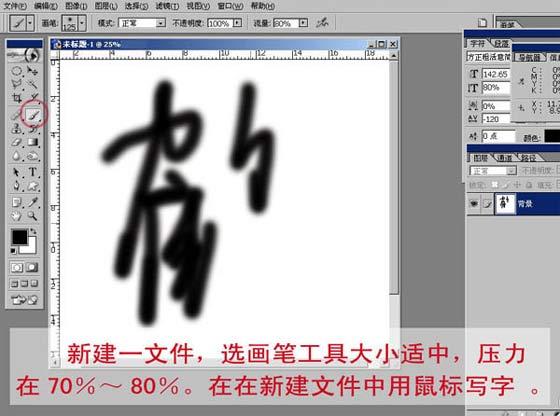The width and height of the screenshot is (560, 416).
Task: Select Standard Screen mode
Action: pos(15,284)
